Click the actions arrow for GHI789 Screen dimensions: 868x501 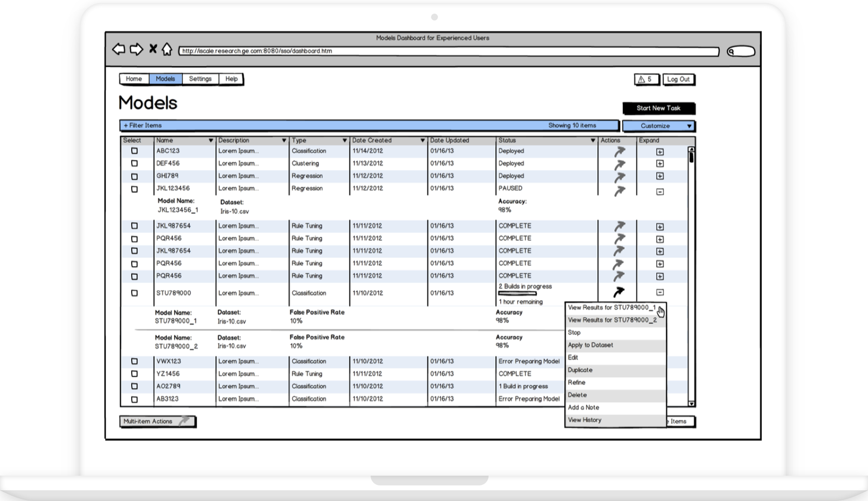click(619, 177)
